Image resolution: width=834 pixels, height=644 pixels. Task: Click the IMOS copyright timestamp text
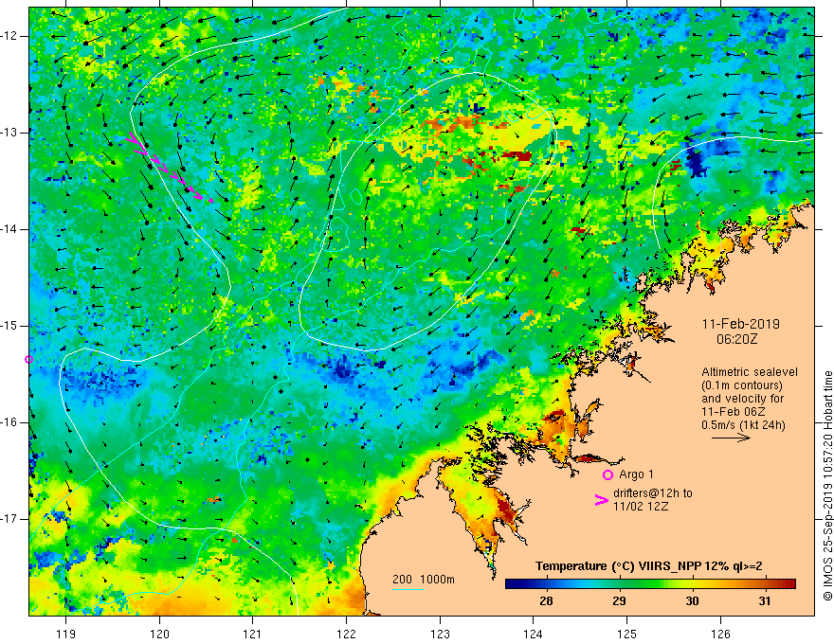pos(827,486)
